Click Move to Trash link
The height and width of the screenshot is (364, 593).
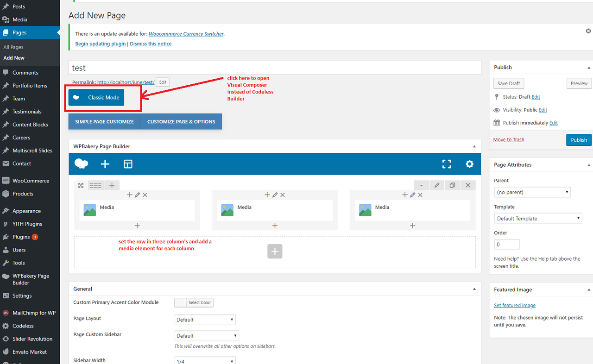pyautogui.click(x=509, y=139)
